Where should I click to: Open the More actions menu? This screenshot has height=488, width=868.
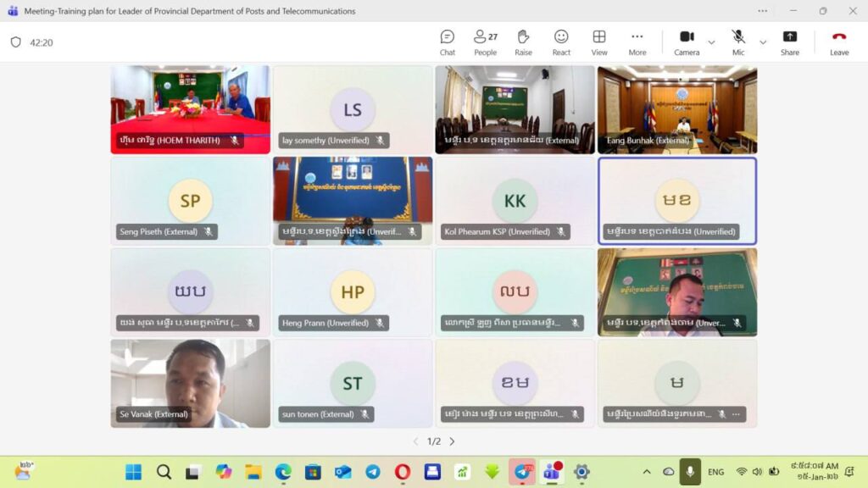point(637,42)
